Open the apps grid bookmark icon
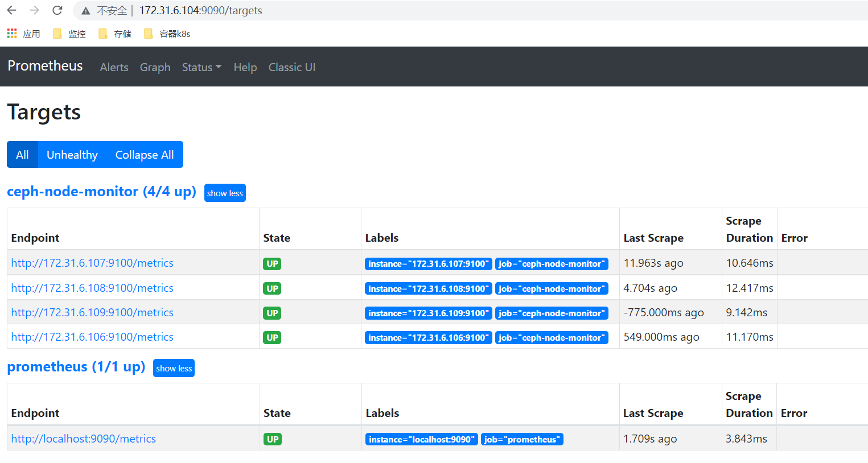Viewport: 868px width, 463px height. (x=12, y=34)
